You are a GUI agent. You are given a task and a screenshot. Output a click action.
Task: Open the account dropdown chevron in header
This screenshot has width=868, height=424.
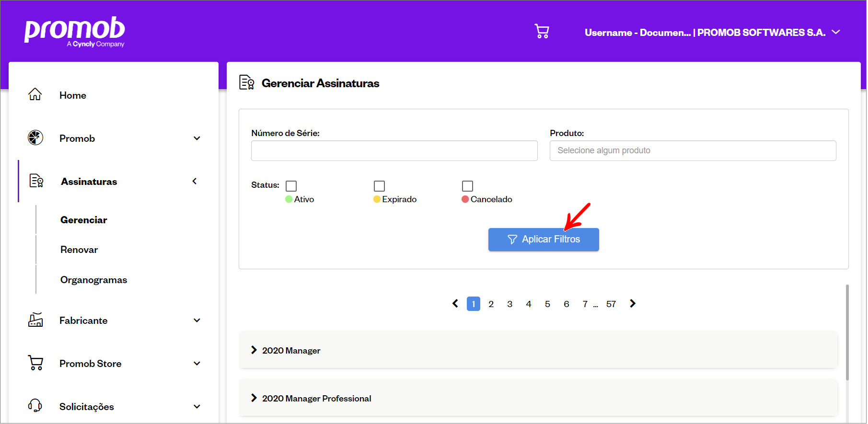click(x=836, y=32)
